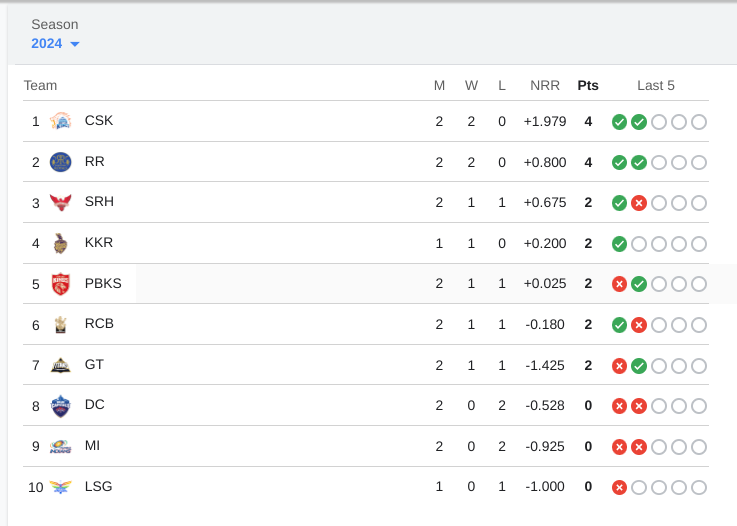Click the MI team logo
737x526 pixels.
coord(61,447)
